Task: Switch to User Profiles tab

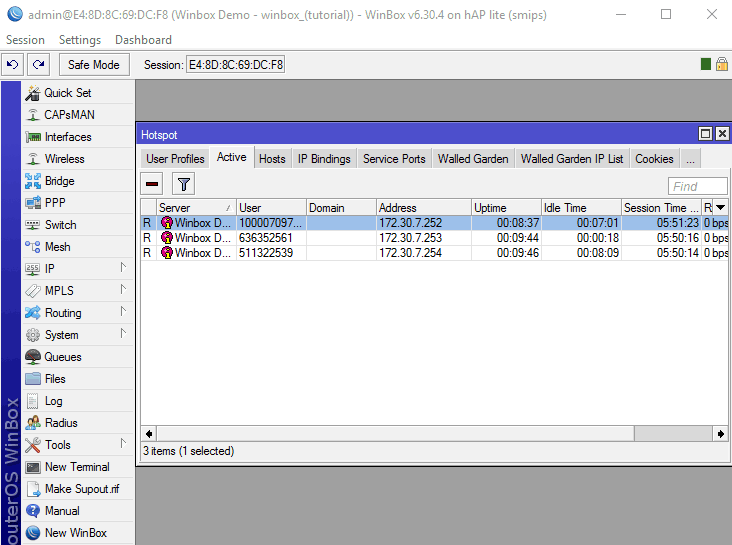Action: tap(175, 159)
